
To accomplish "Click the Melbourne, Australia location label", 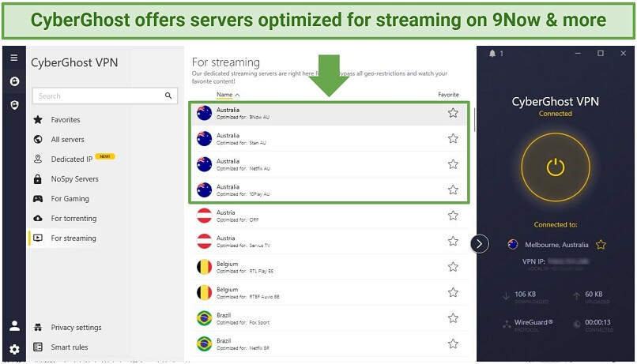I will (556, 245).
